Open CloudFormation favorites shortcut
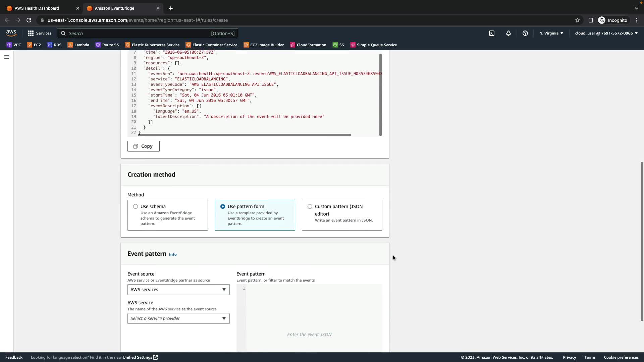Image resolution: width=644 pixels, height=362 pixels. (x=308, y=45)
